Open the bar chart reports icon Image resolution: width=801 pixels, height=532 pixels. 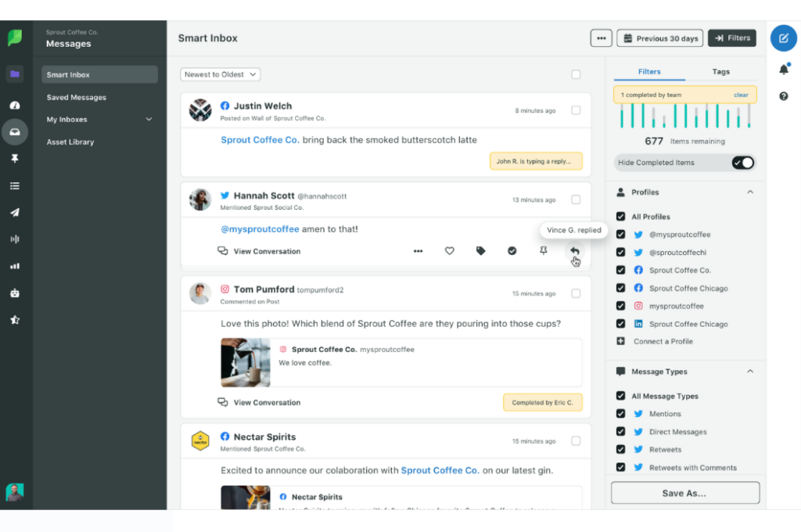coord(15,266)
